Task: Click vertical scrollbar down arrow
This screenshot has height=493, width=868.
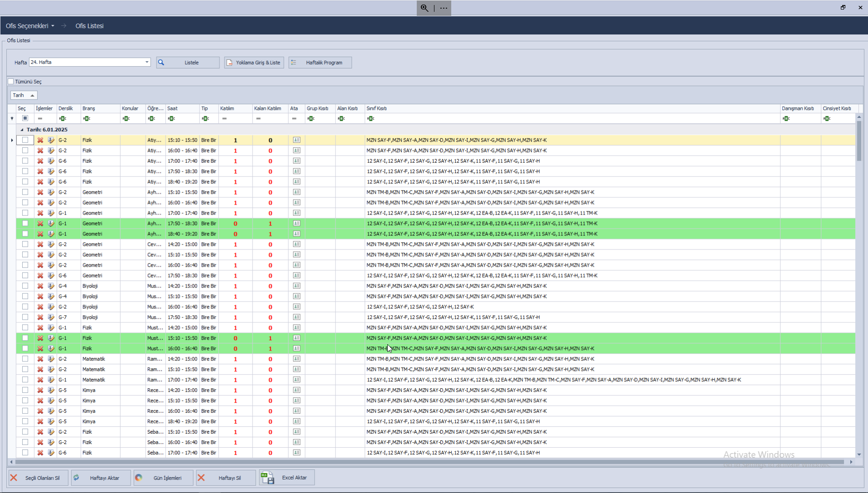Action: tap(859, 454)
